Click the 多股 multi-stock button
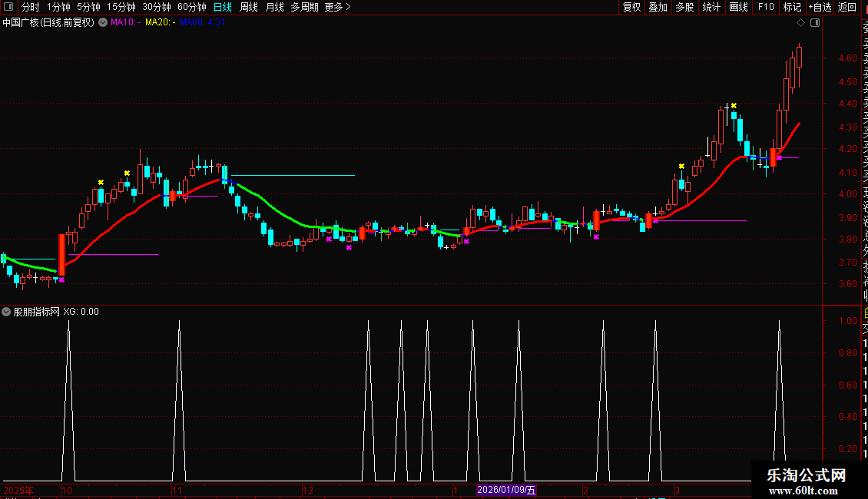Viewport: 868px width, 499px height. click(684, 7)
